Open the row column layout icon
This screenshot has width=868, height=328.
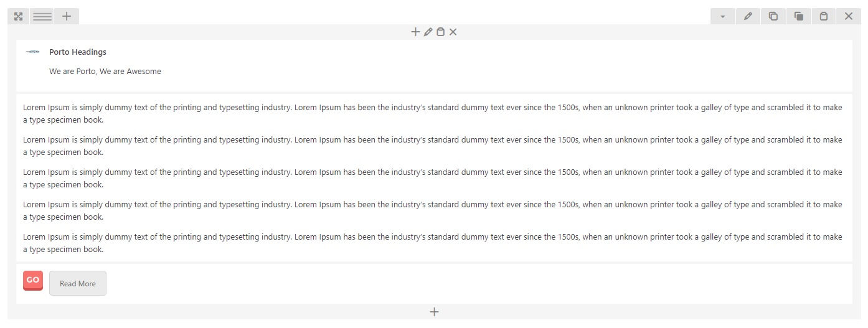42,16
